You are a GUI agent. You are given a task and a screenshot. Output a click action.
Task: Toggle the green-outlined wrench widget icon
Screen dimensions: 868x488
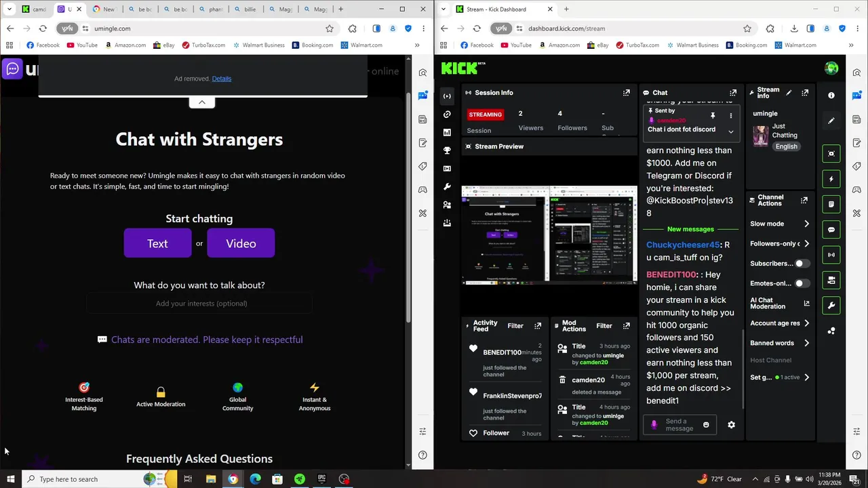tap(831, 306)
